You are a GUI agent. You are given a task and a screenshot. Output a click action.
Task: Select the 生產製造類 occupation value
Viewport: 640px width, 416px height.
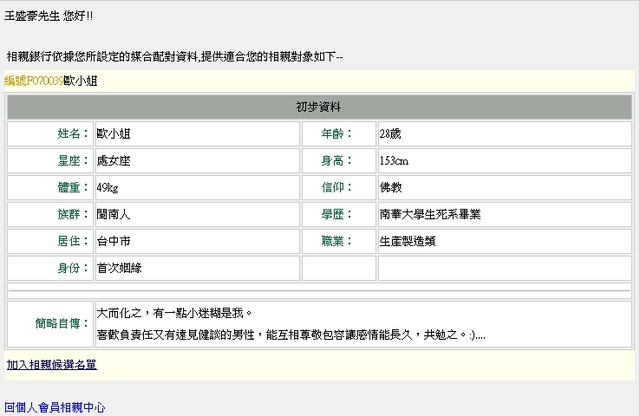click(x=407, y=242)
